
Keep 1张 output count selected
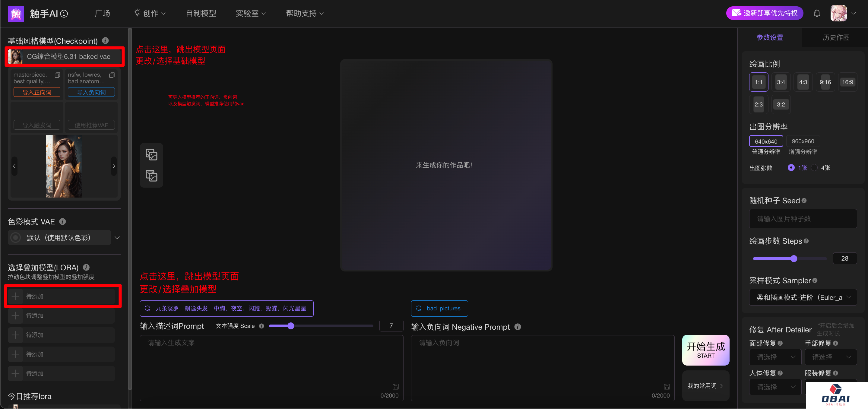[x=791, y=167]
